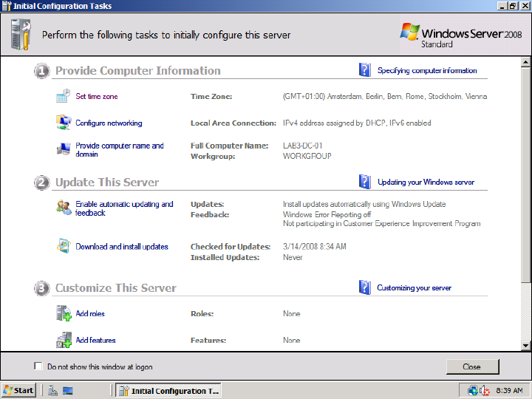Restore down the window
This screenshot has width=532, height=399.
pyautogui.click(x=513, y=6)
